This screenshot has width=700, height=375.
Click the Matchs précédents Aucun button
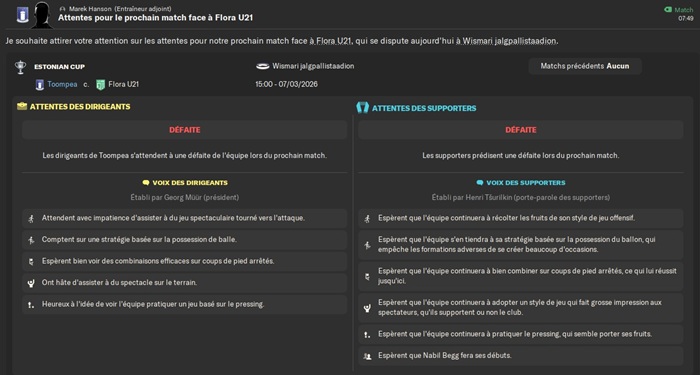click(585, 66)
